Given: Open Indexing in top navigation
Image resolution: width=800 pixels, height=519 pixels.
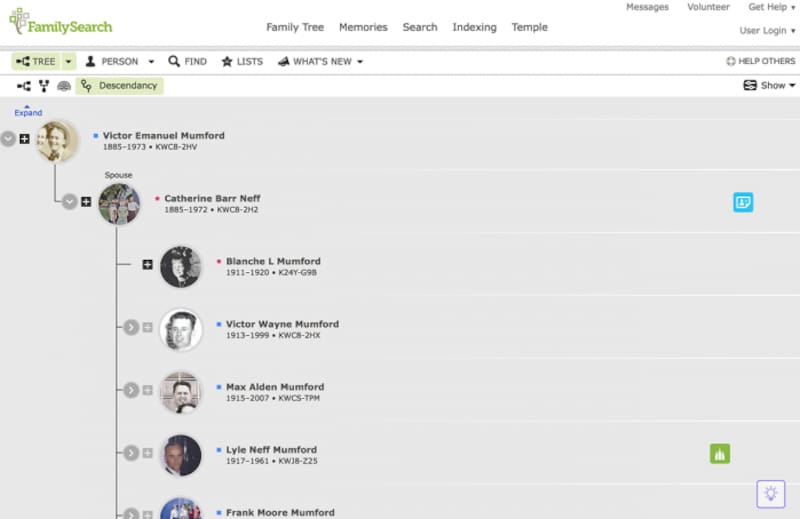Looking at the screenshot, I should tap(474, 27).
